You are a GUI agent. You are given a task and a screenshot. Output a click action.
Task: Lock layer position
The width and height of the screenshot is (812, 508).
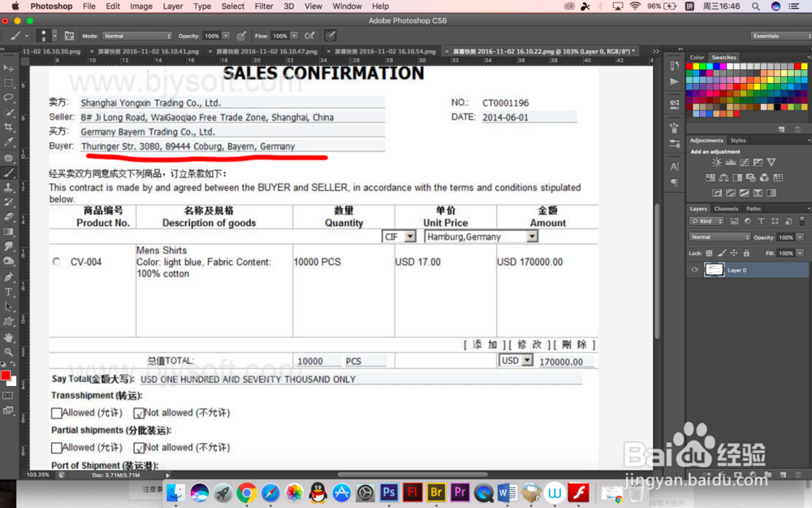point(734,253)
